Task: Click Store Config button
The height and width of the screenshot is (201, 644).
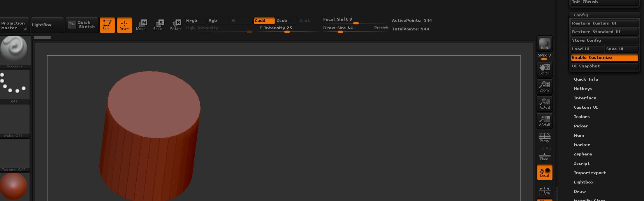Action: pos(605,41)
